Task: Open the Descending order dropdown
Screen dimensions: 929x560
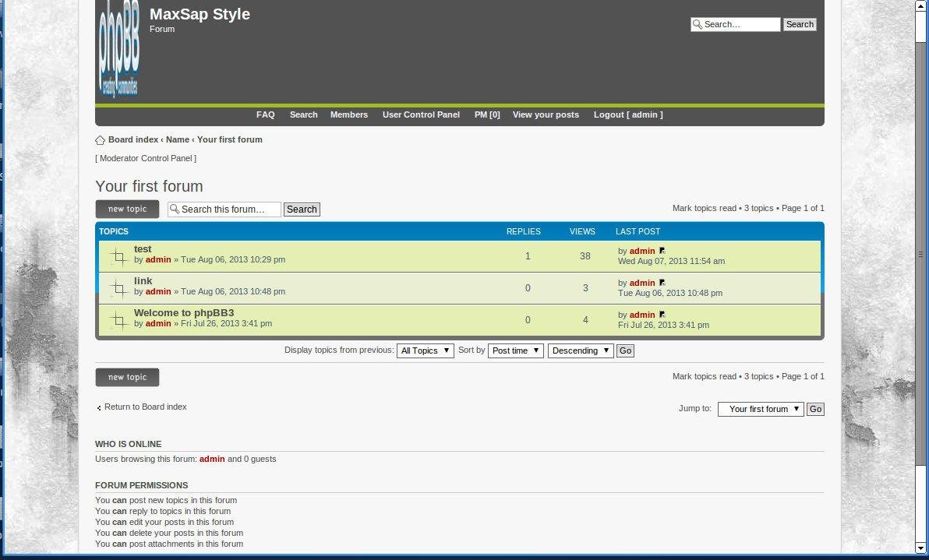Action: [x=580, y=350]
